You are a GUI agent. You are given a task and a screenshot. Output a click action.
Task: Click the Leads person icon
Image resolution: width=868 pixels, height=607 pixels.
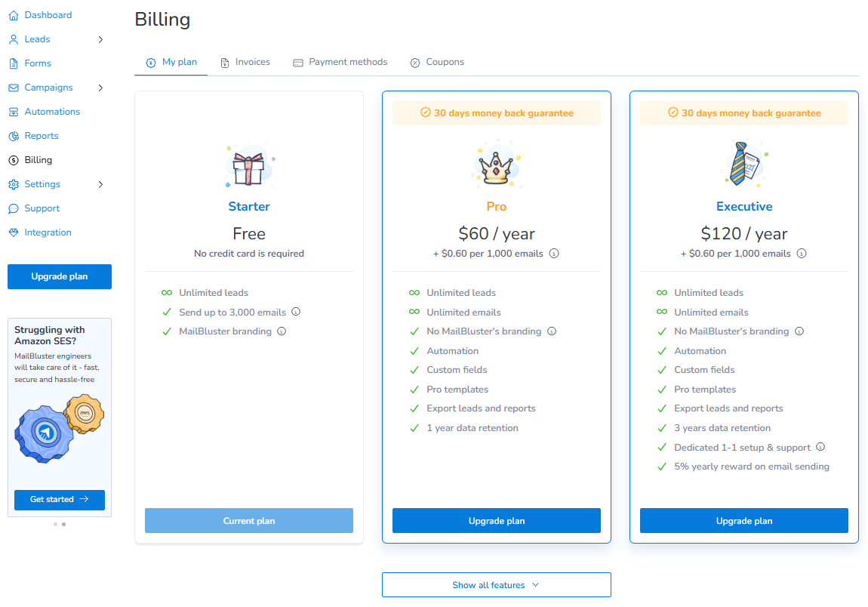click(x=14, y=39)
